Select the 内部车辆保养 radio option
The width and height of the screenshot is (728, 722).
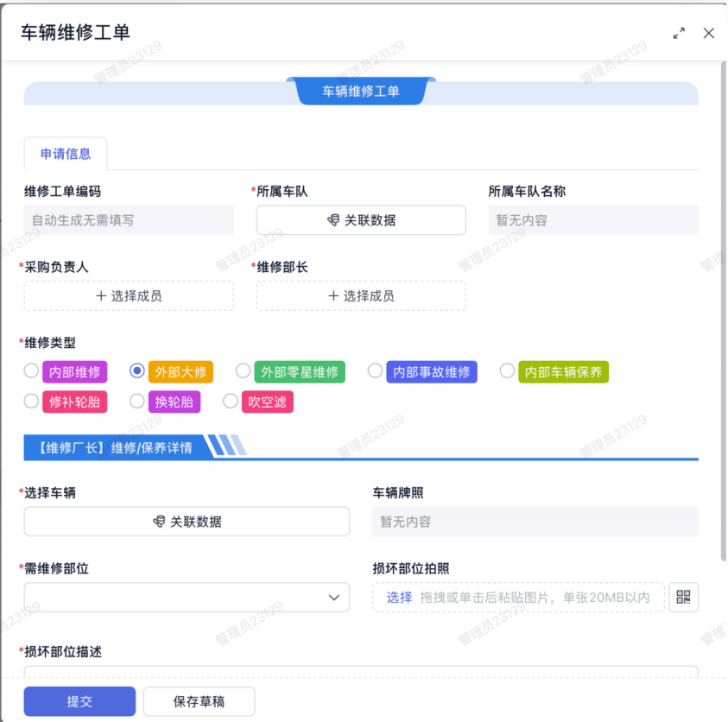[x=507, y=371]
